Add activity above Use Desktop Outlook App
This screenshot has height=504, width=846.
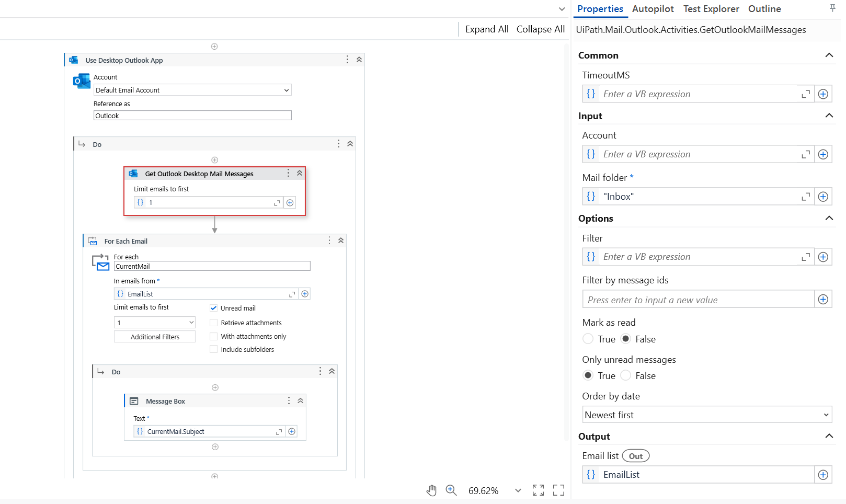pos(214,47)
